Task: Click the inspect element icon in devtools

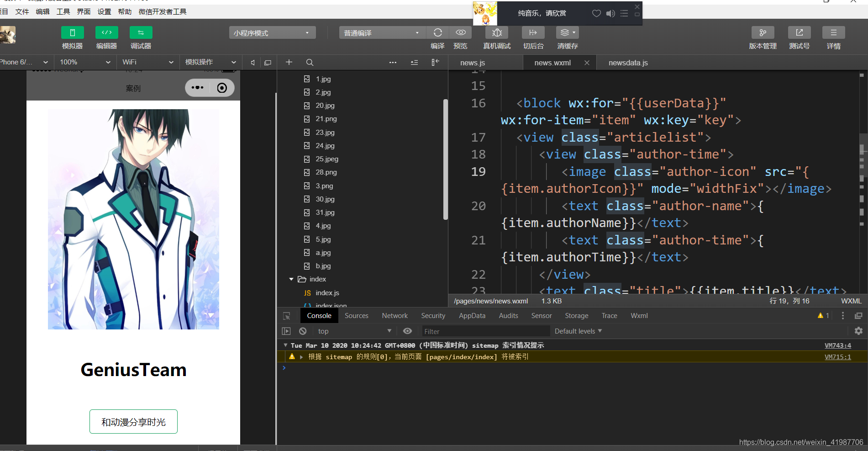Action: point(287,316)
